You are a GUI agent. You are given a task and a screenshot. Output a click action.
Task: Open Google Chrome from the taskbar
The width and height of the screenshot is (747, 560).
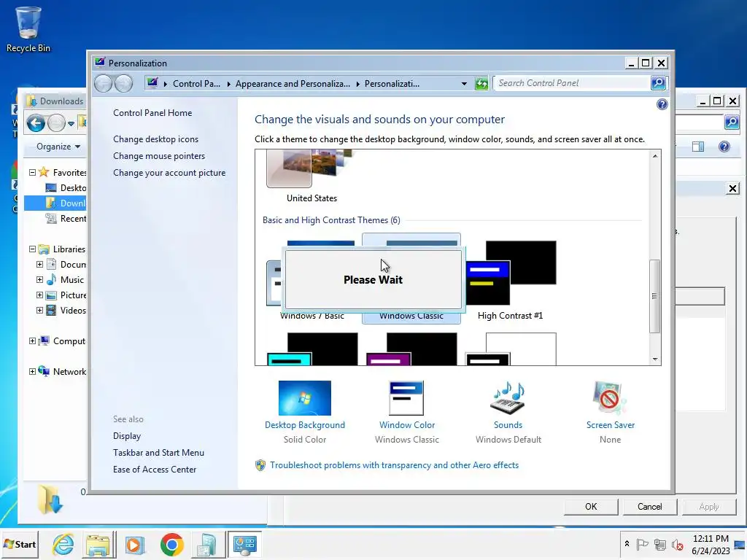(171, 545)
